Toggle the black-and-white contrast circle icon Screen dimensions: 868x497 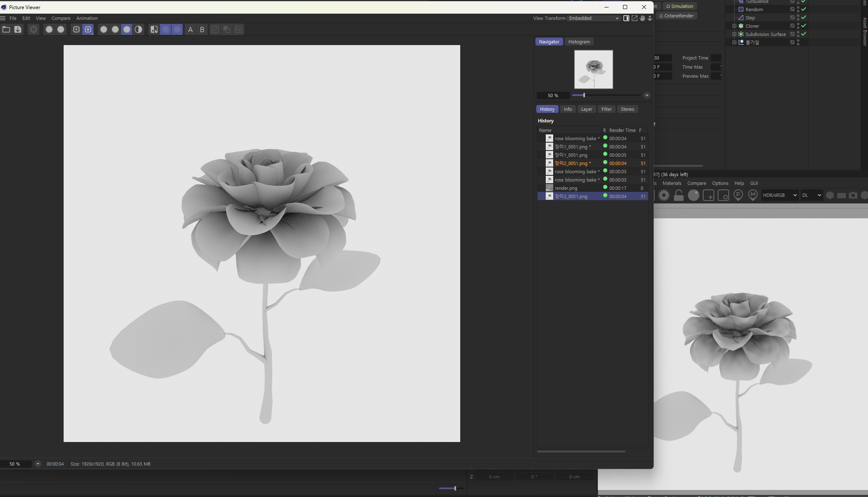[x=138, y=29]
